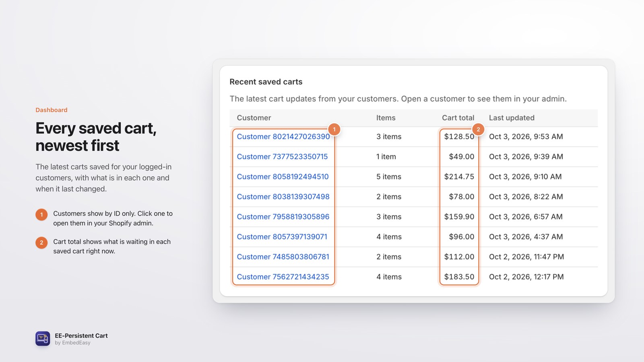Click date Oct 2, 2026, 12:17 PM

click(x=526, y=277)
